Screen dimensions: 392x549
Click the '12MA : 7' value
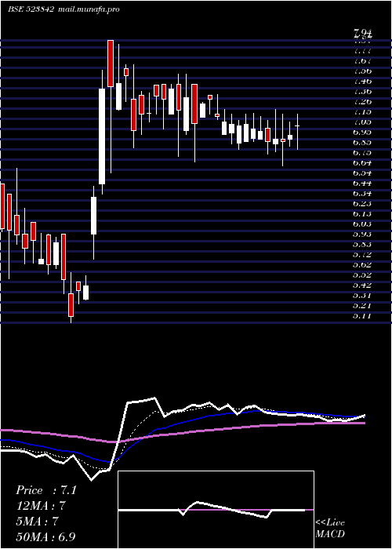coord(41,506)
